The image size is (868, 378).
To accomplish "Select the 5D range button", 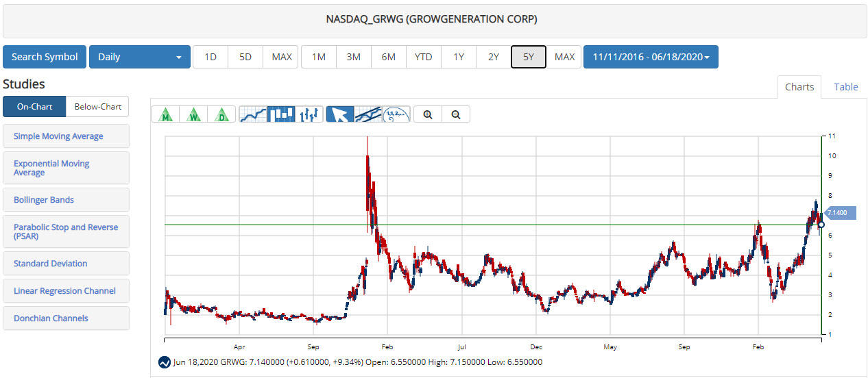I will 245,57.
